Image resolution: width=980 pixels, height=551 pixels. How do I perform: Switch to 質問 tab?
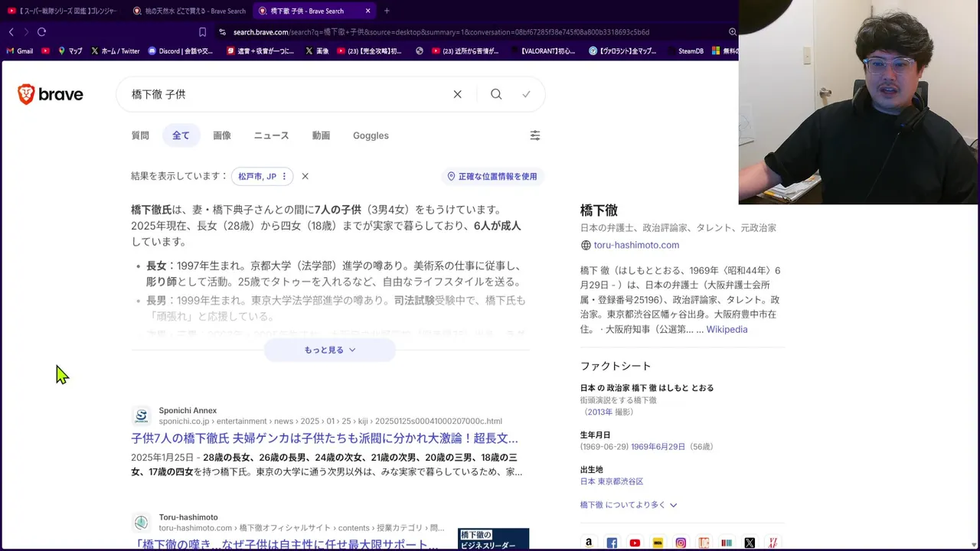click(x=140, y=135)
